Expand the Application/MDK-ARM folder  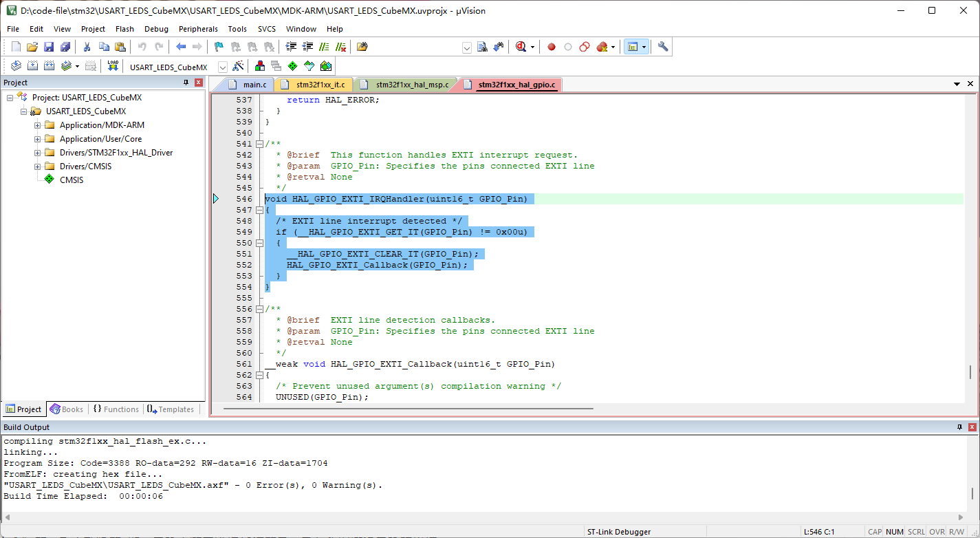point(38,125)
